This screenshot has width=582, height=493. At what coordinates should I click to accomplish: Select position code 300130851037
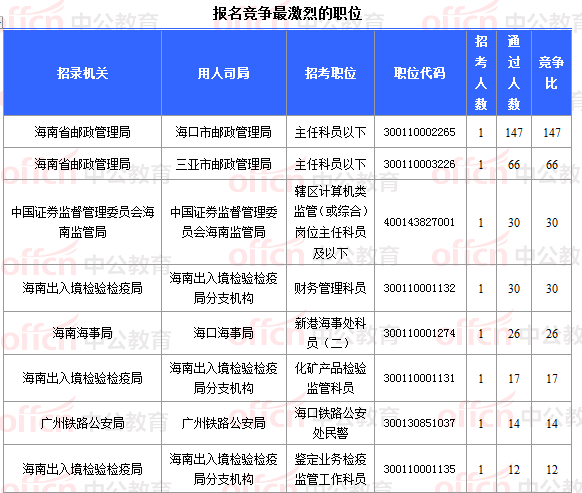pyautogui.click(x=419, y=423)
